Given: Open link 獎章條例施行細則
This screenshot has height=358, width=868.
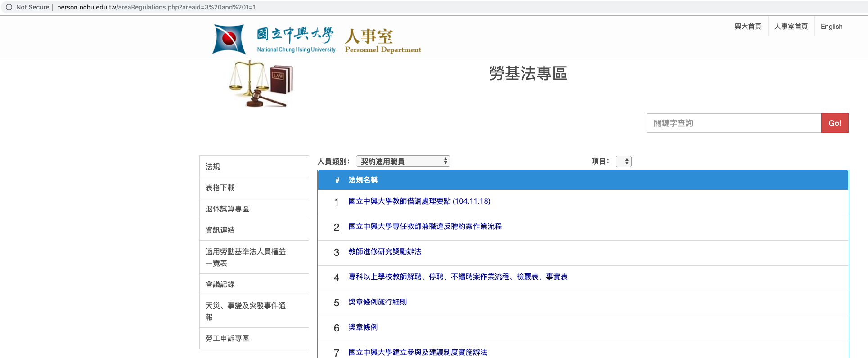Looking at the screenshot, I should click(x=378, y=302).
